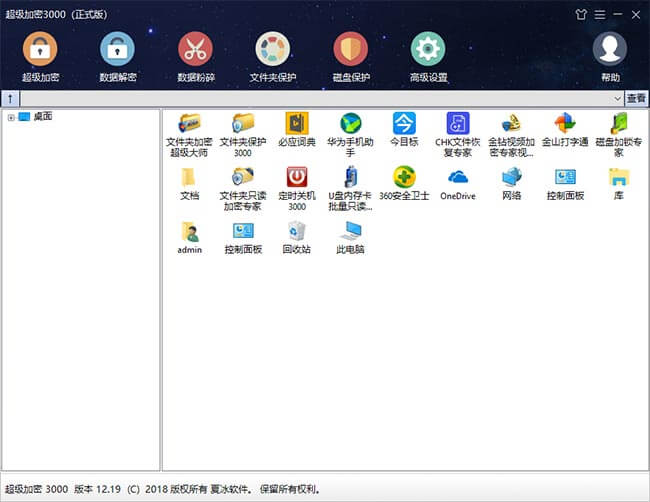The height and width of the screenshot is (502, 650).
Task: Select the 360安全卫士 icon
Action: 404,184
